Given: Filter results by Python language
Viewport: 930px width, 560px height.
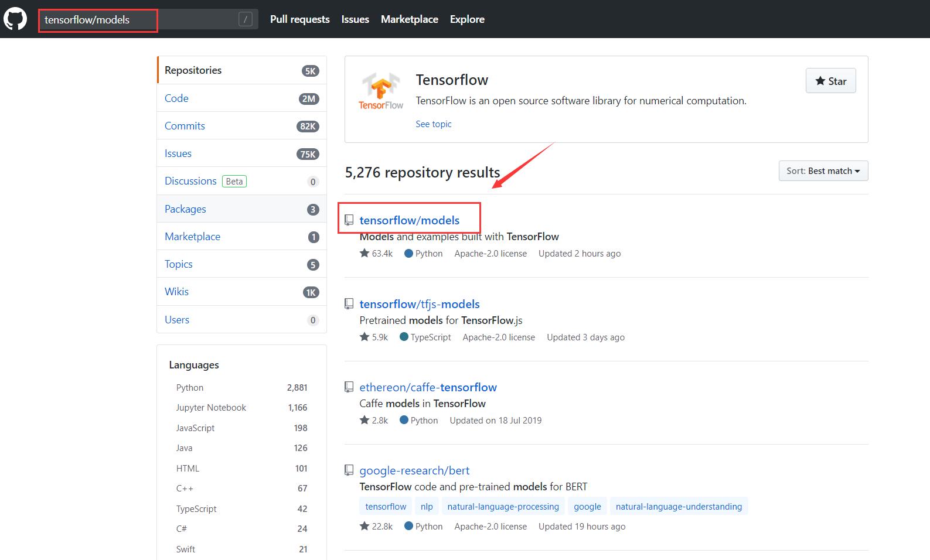Looking at the screenshot, I should click(241, 388).
